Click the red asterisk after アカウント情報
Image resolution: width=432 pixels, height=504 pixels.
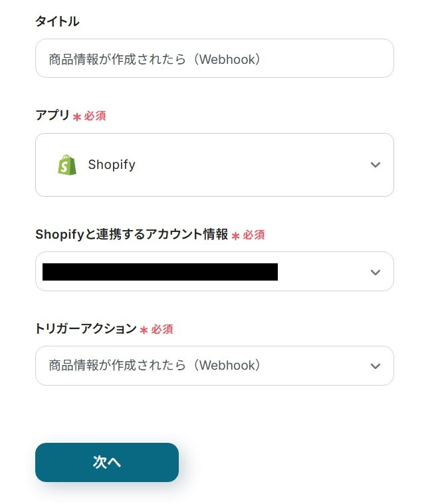(x=235, y=236)
